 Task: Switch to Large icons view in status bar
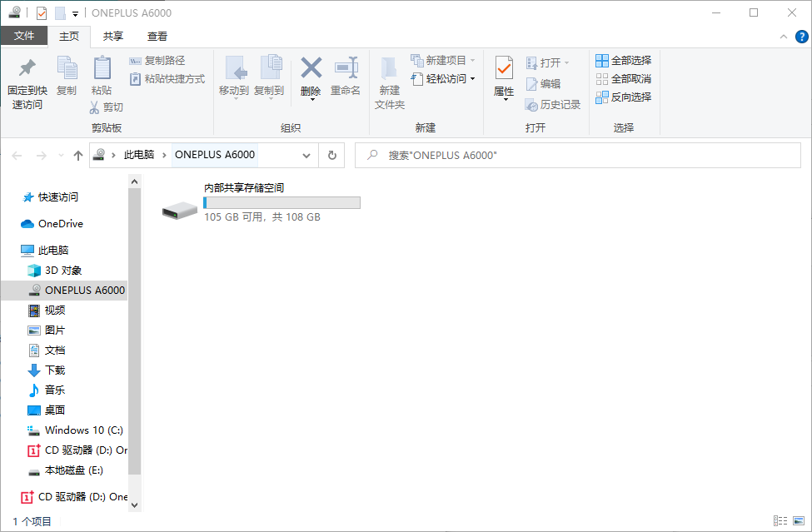(799, 520)
